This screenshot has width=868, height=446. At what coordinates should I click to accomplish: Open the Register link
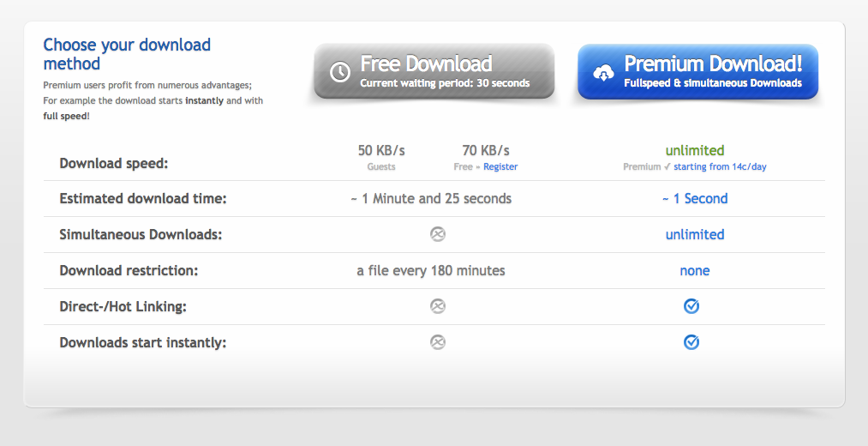tap(500, 166)
